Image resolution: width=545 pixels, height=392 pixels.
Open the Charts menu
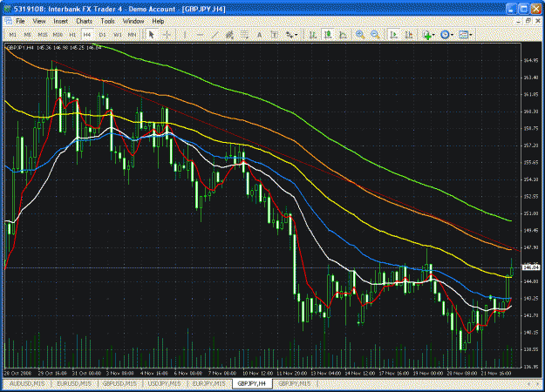tap(84, 21)
